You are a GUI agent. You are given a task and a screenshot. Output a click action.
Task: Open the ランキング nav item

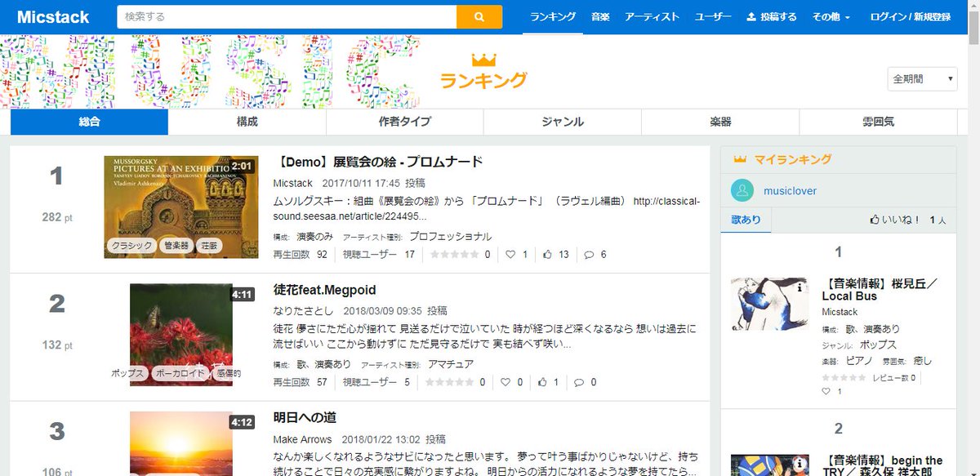click(x=553, y=16)
